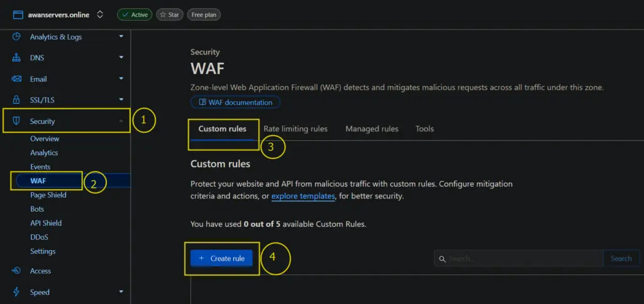Open the Email menu item
Screen dimensions: 644x304
[38, 79]
